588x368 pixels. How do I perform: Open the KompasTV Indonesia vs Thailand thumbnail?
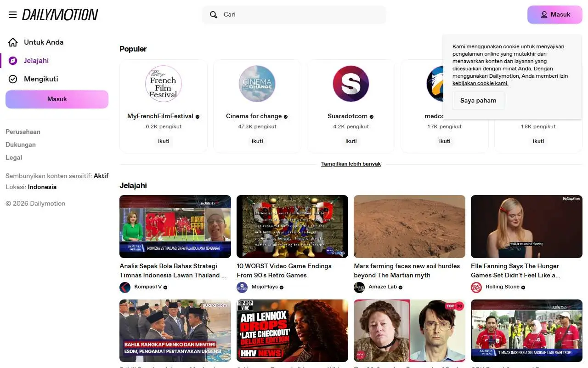pos(175,226)
